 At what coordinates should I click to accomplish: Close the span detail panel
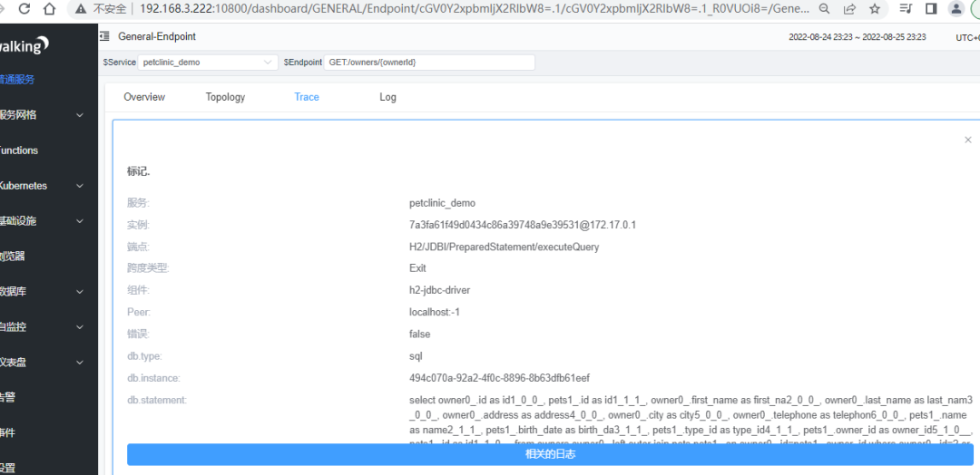point(968,140)
